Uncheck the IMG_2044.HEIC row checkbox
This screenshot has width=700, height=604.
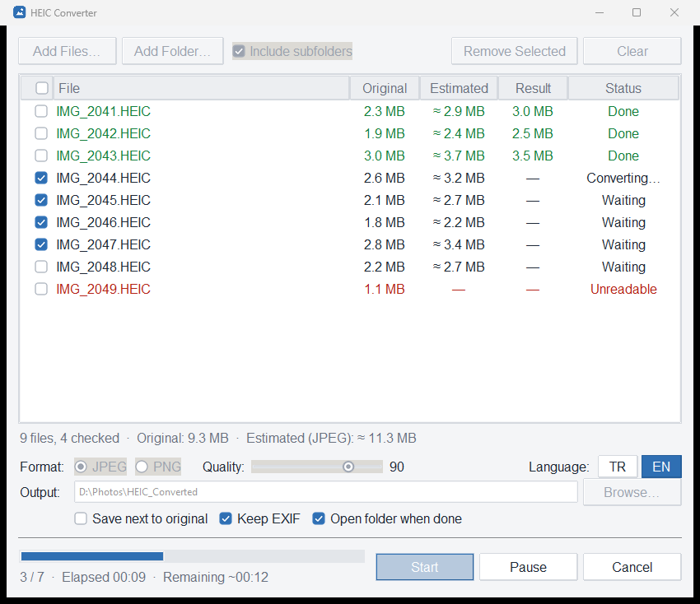(41, 178)
